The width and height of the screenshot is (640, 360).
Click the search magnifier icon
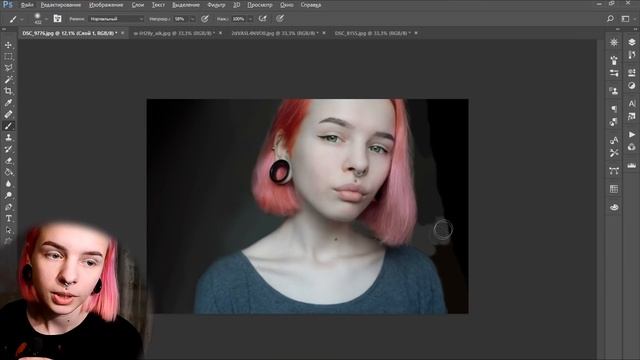pos(610,19)
